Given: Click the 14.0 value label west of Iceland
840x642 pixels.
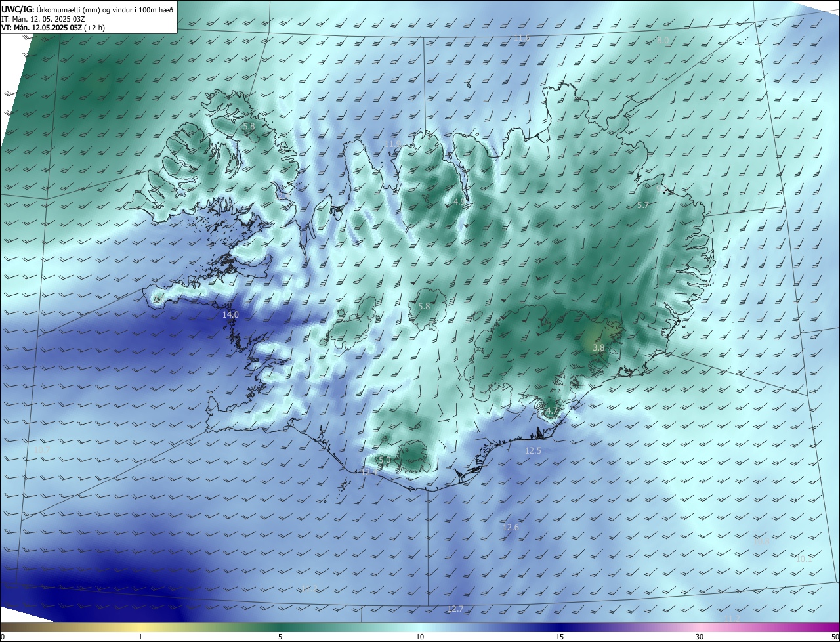Looking at the screenshot, I should (230, 315).
